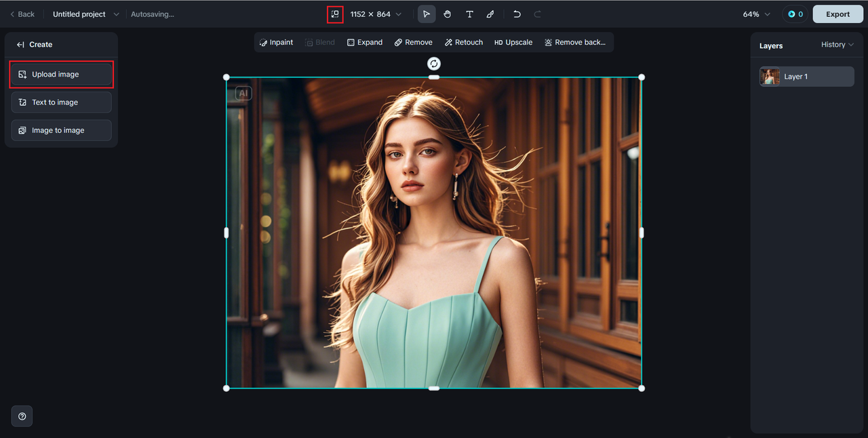Screen dimensions: 868x438
Task: Select the Text tool
Action: tap(469, 14)
